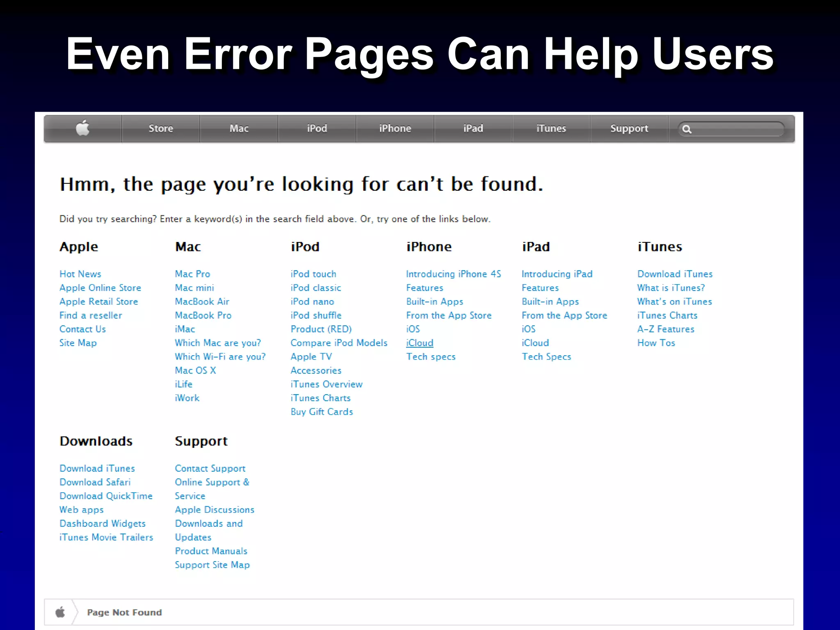840x630 pixels.
Task: Open the Mac OS X link
Action: point(196,370)
